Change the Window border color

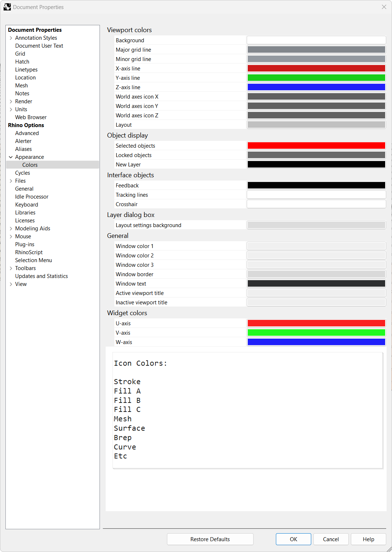(x=316, y=274)
